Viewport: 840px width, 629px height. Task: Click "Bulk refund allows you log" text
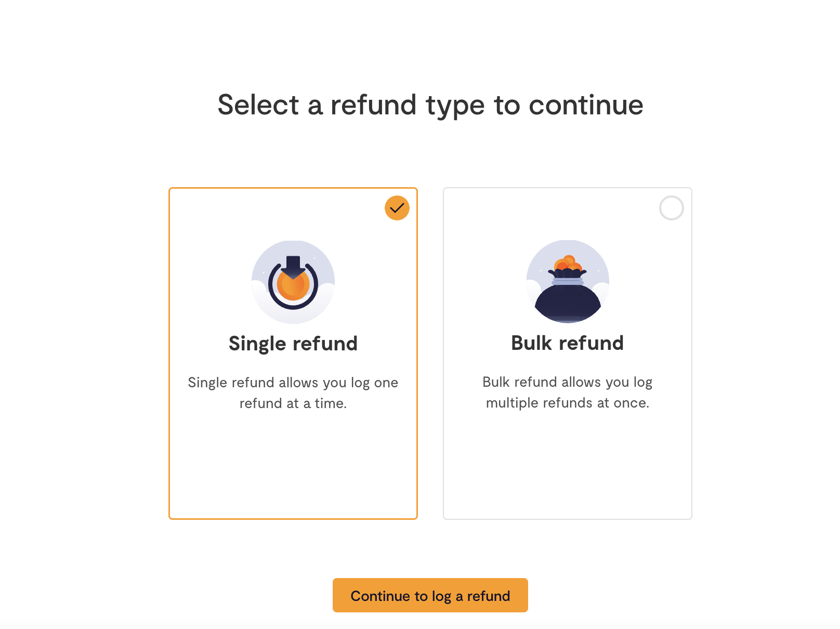click(568, 382)
